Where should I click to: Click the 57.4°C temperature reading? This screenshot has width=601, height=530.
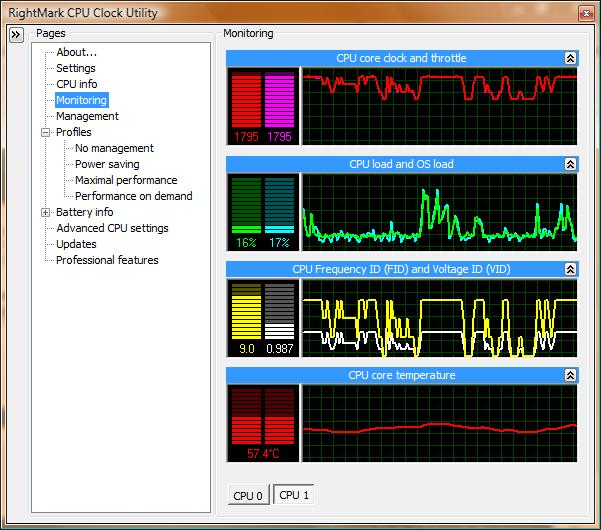point(263,454)
